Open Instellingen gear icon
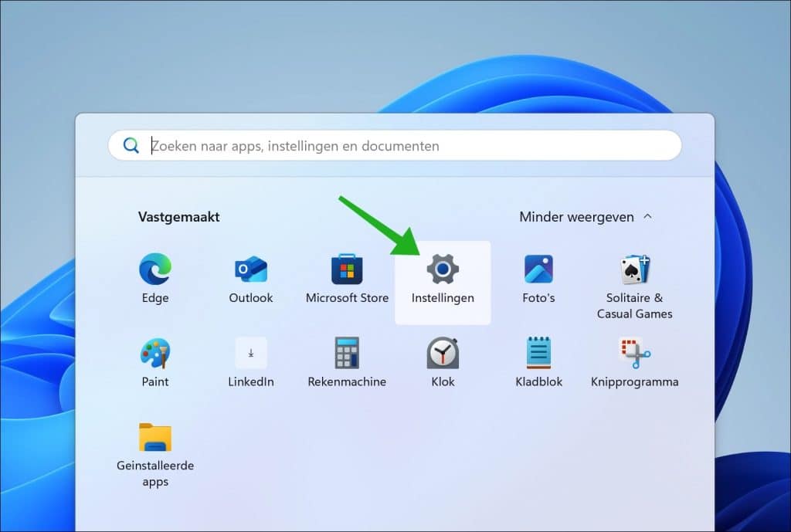The image size is (791, 532). coord(443,269)
